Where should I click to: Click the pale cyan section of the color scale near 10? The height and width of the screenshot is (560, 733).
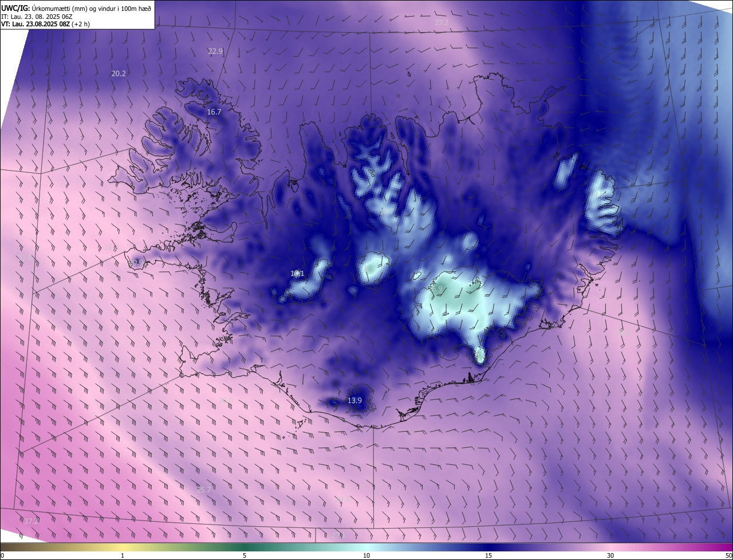point(366,547)
